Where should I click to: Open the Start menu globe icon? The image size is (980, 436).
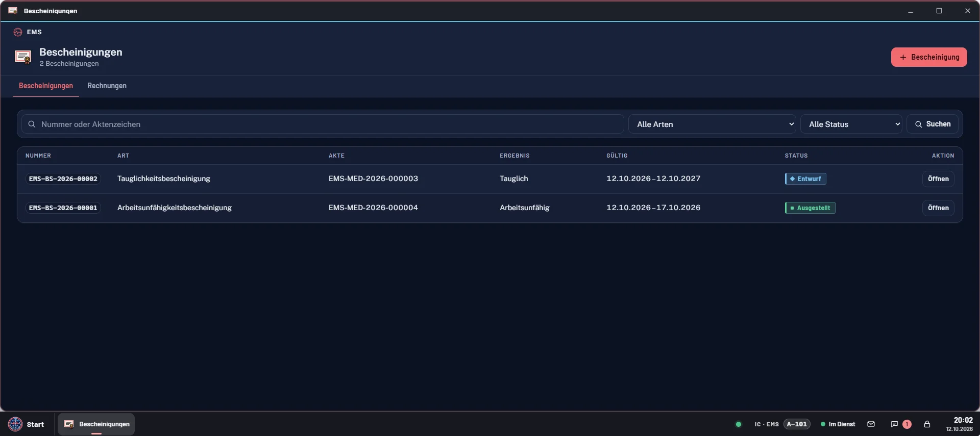[15, 424]
